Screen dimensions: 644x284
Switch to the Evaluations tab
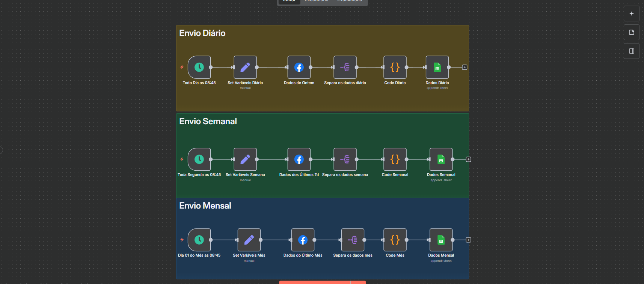(x=349, y=1)
